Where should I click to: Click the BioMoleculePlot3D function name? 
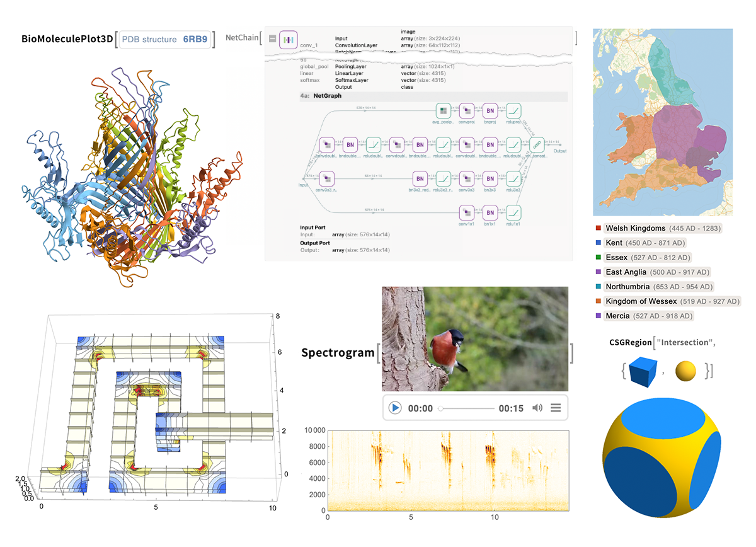click(67, 39)
